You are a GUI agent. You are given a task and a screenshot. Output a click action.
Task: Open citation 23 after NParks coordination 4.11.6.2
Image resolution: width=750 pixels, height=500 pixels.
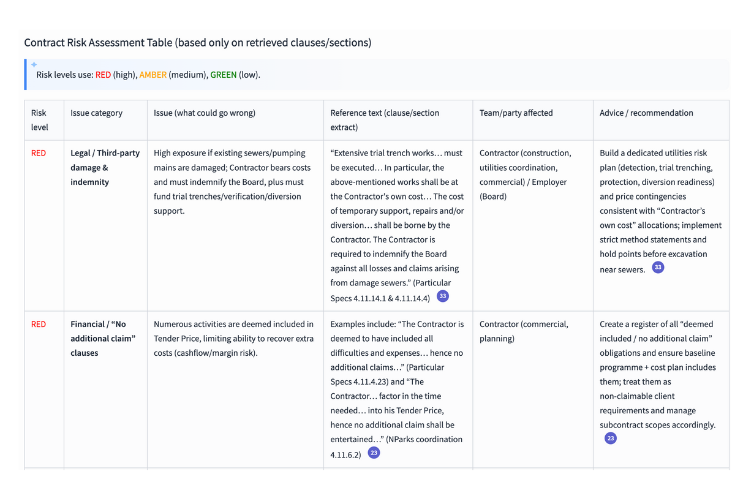pos(374,452)
